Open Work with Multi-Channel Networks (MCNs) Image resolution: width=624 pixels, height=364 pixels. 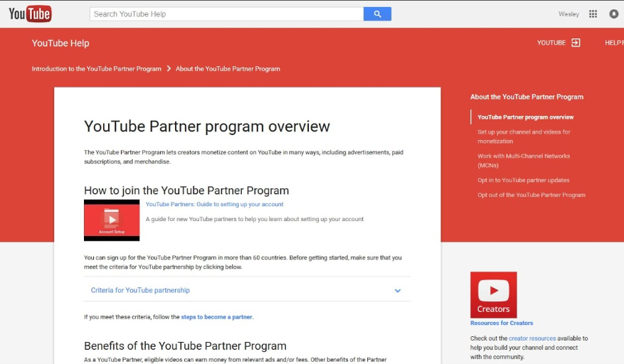[x=524, y=161]
